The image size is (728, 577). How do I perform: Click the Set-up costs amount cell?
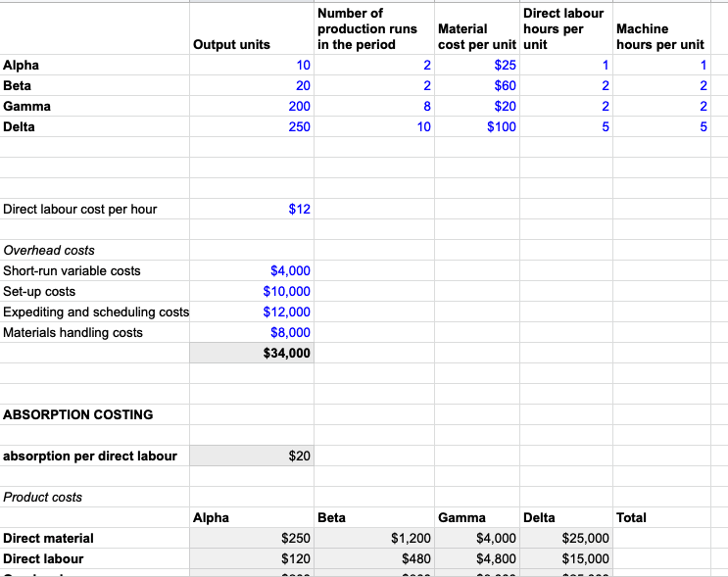tap(252, 291)
